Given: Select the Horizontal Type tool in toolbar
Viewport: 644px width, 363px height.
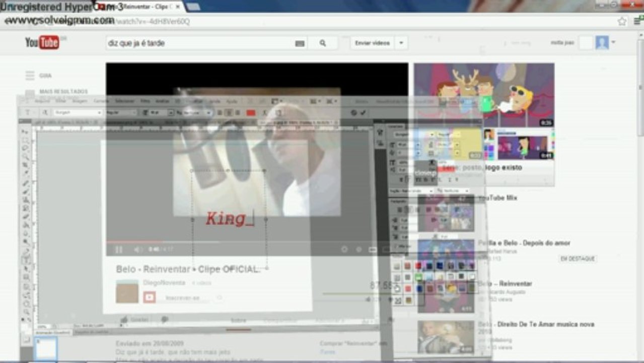Looking at the screenshot, I should (26, 260).
